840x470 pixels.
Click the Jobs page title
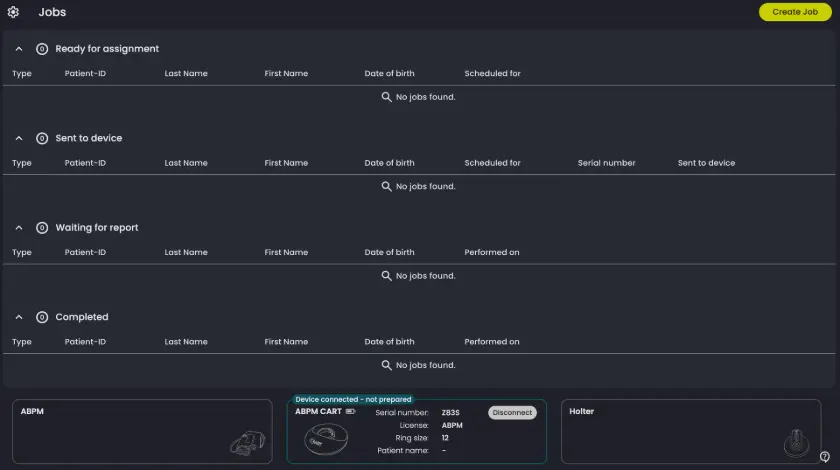tap(52, 12)
